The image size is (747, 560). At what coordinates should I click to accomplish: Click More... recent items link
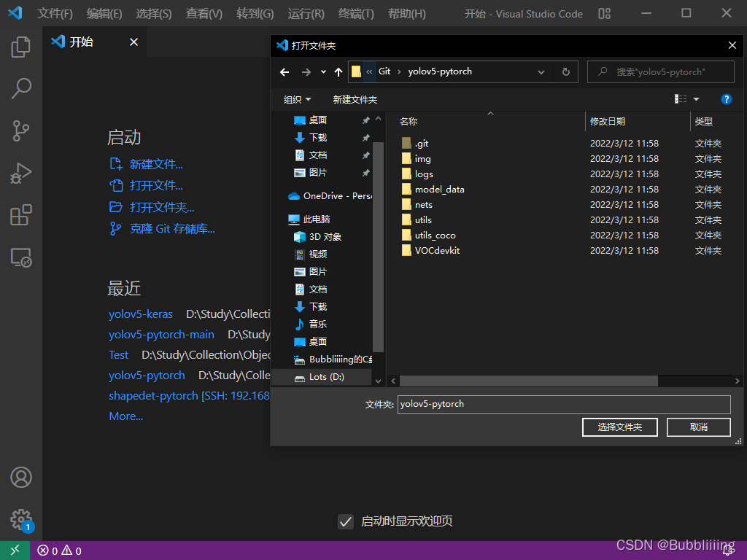click(125, 416)
